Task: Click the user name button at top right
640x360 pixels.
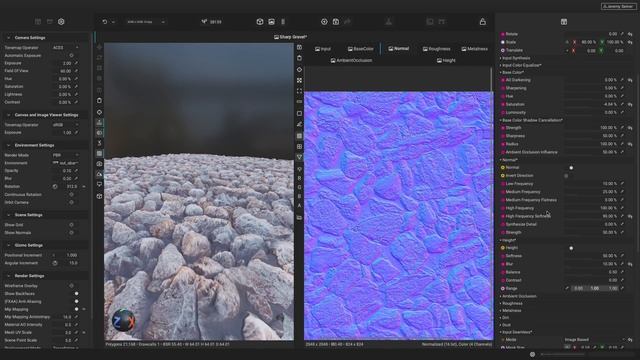Action: 619,7
